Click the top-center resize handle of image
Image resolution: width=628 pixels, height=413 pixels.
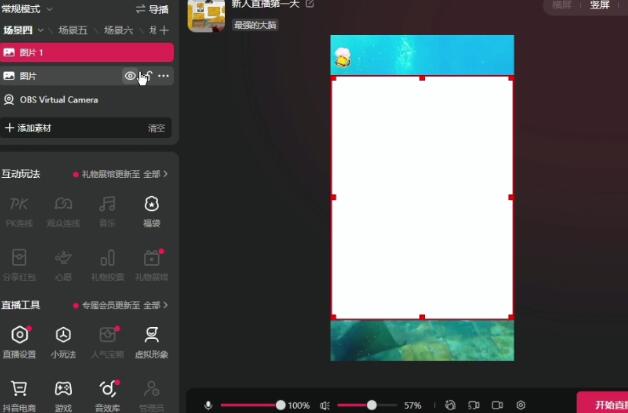422,78
